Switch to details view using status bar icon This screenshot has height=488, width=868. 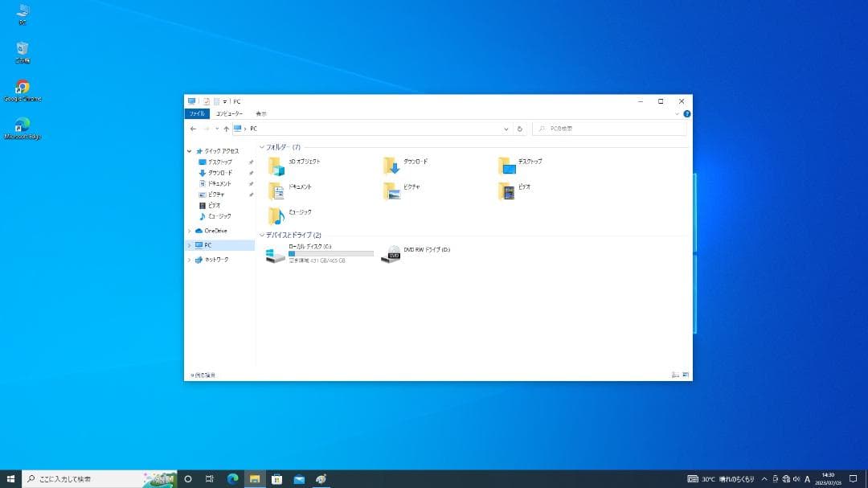[x=674, y=374]
